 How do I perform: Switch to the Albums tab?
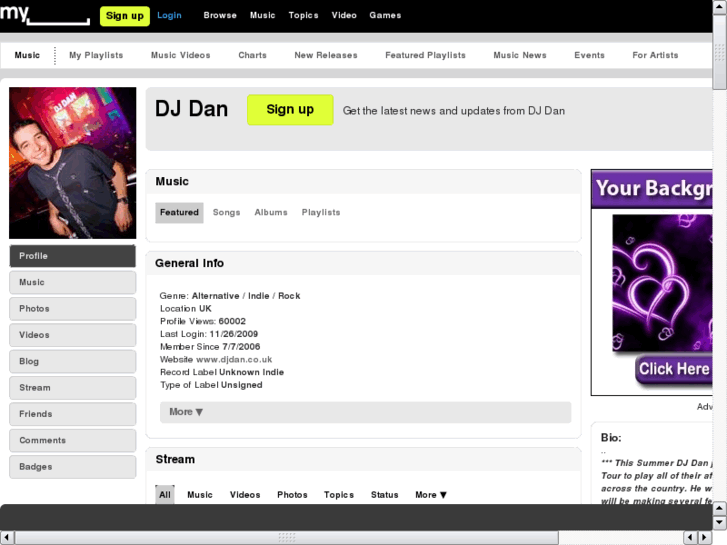[271, 212]
